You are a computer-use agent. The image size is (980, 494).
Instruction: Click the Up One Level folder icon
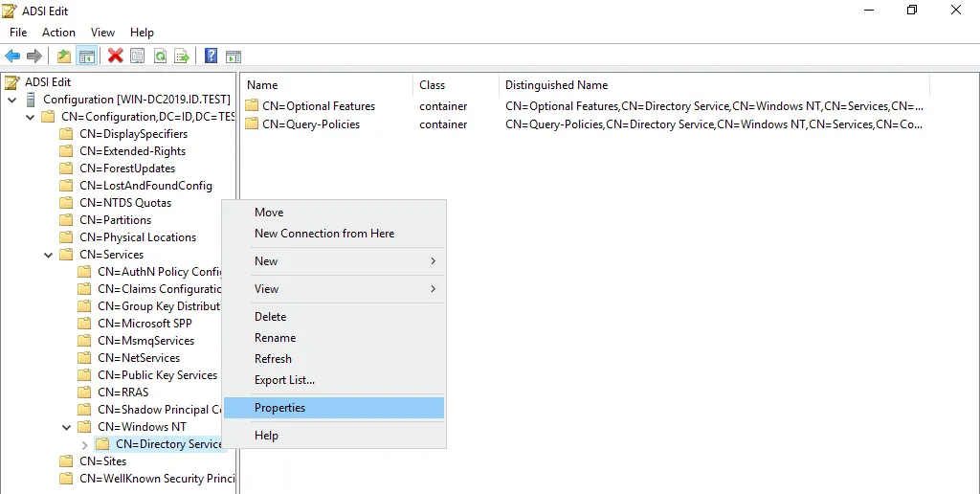(x=63, y=56)
